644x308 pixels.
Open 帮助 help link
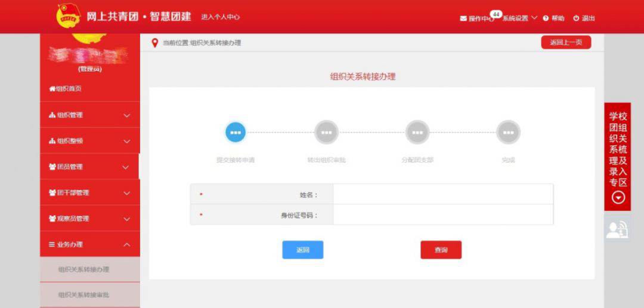click(553, 18)
